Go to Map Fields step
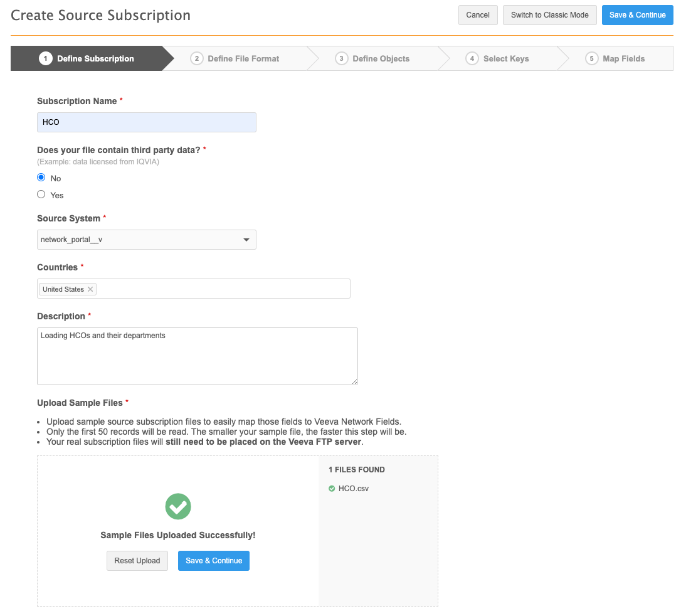This screenshot has width=681, height=616. point(623,58)
